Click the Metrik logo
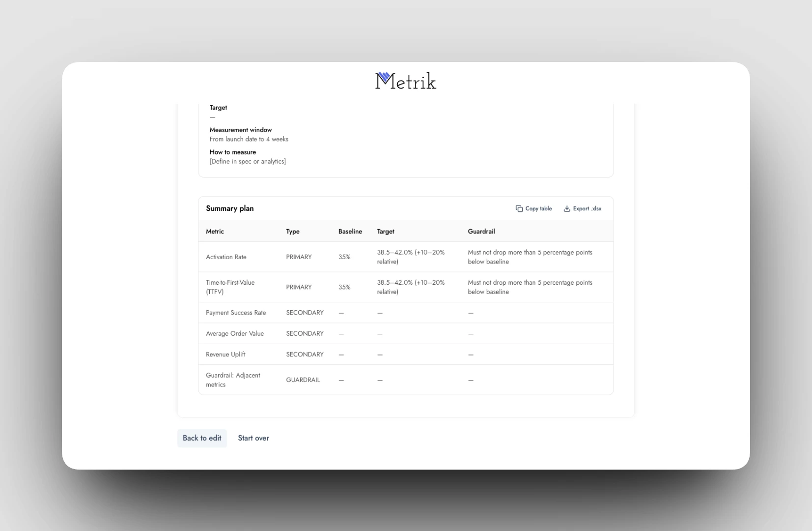This screenshot has width=812, height=531. [x=406, y=81]
